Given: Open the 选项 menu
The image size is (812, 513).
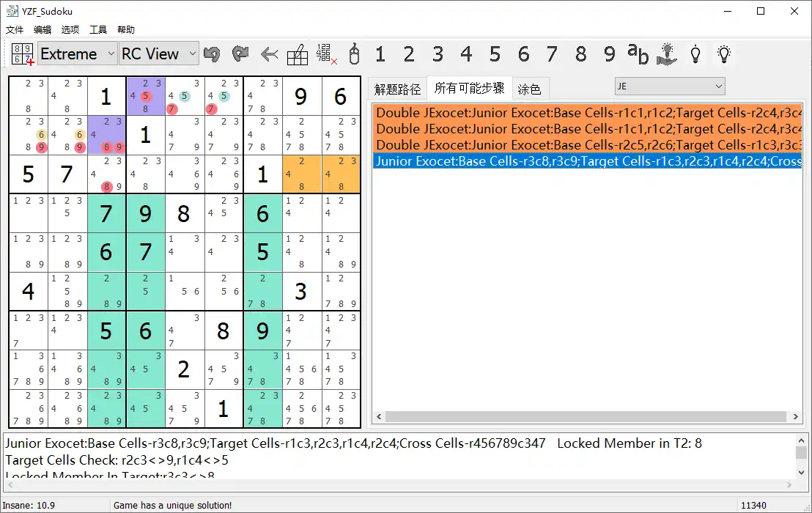Looking at the screenshot, I should pos(70,30).
